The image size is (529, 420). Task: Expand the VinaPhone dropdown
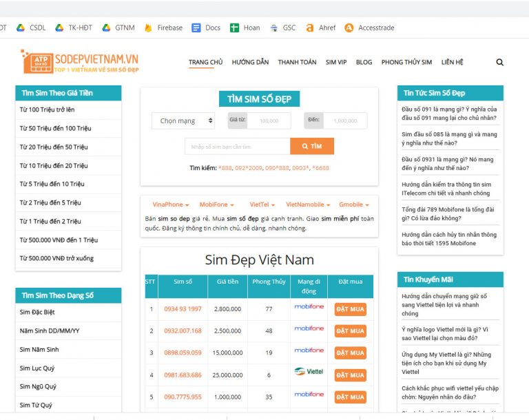[171, 204]
